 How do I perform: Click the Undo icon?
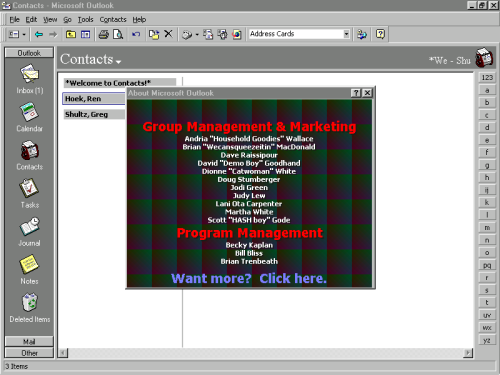[x=136, y=34]
